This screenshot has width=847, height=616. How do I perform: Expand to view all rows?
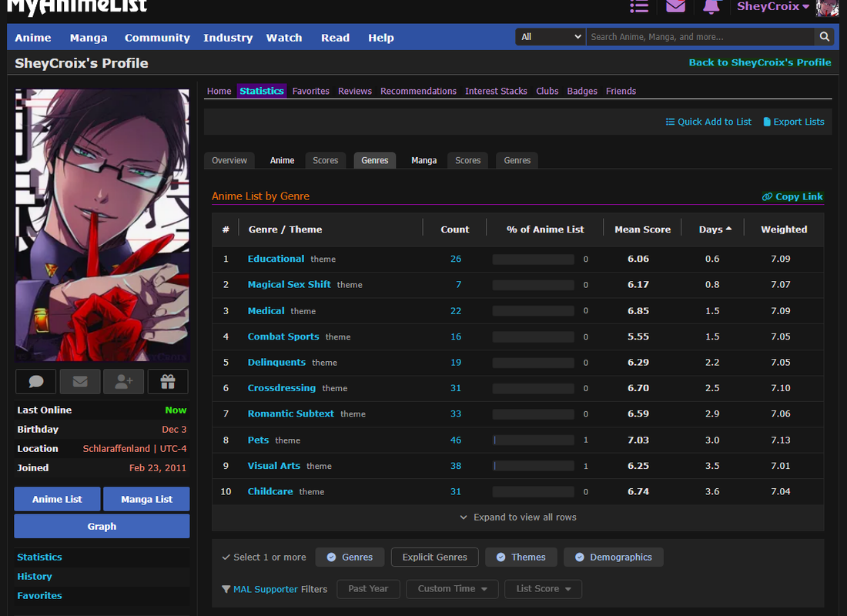518,517
